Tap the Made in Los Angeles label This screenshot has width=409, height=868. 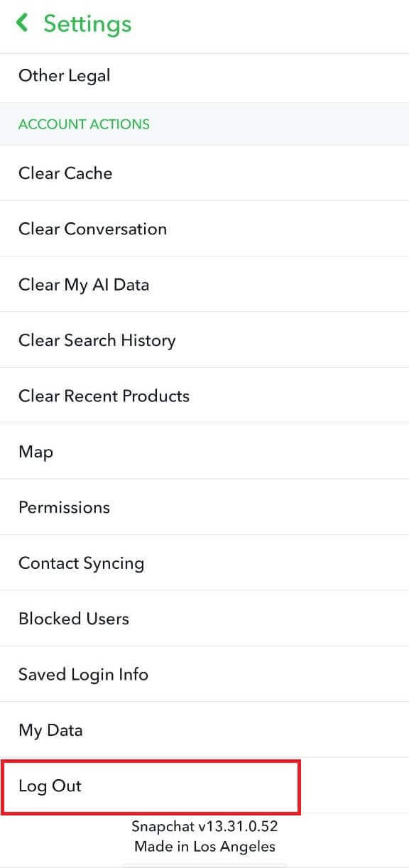click(204, 847)
